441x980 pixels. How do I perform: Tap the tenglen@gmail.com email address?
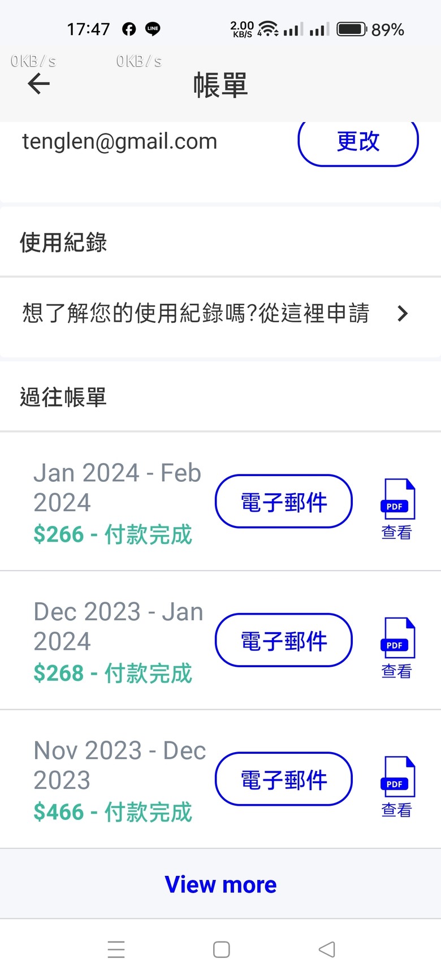[x=120, y=141]
